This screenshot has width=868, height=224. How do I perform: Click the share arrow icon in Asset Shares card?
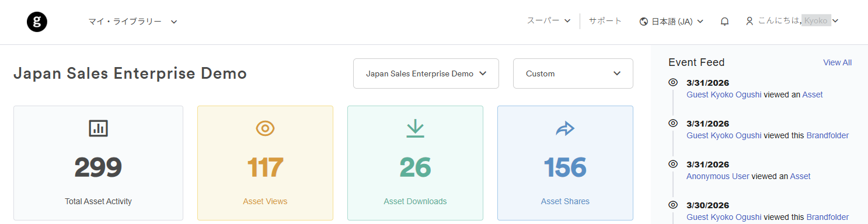[x=565, y=128]
